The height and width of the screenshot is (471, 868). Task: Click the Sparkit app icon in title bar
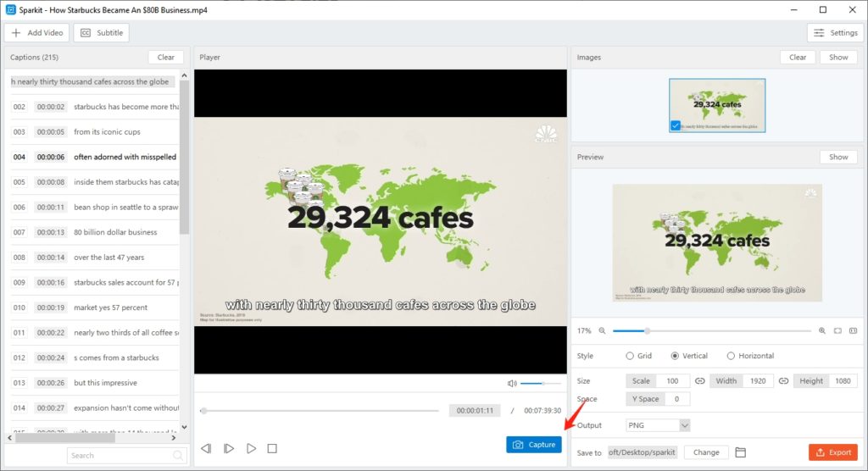[x=10, y=10]
